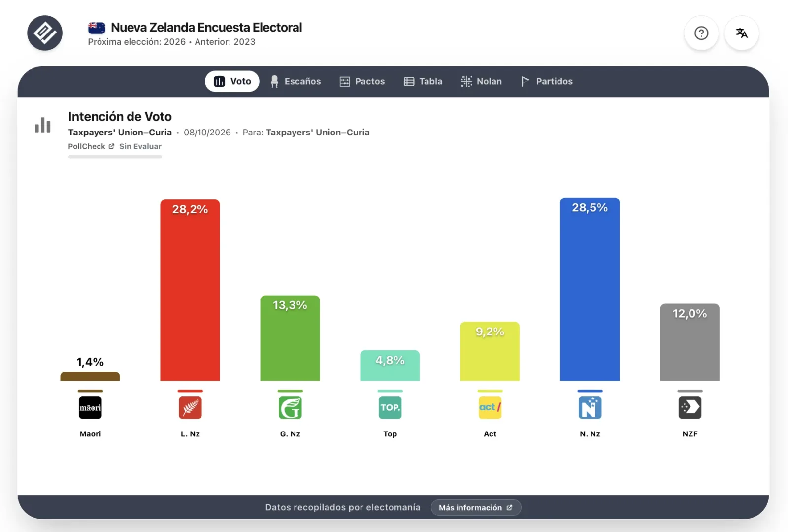Switch to the Escaños tab
Screen dimensions: 788x532
[295, 81]
